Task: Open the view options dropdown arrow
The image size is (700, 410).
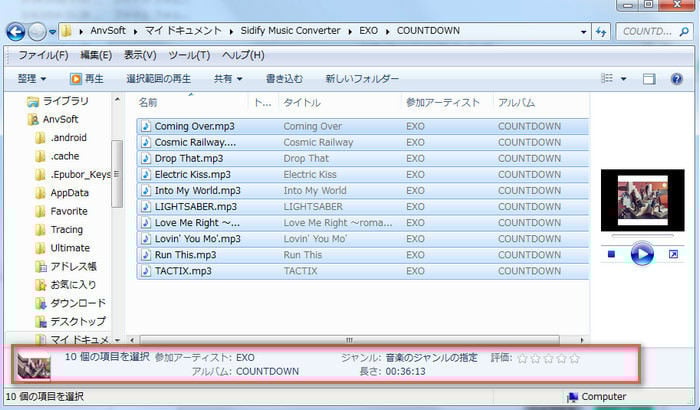Action: click(x=623, y=79)
